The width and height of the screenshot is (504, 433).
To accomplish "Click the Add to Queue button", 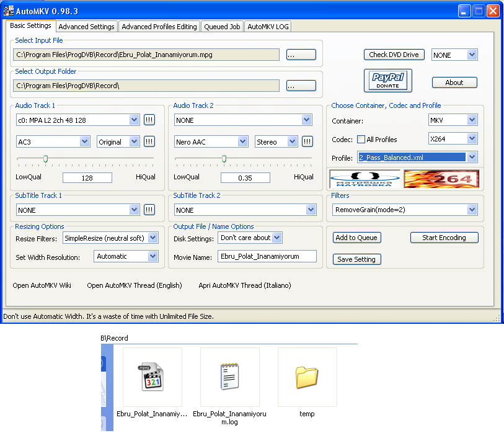I will pos(357,238).
